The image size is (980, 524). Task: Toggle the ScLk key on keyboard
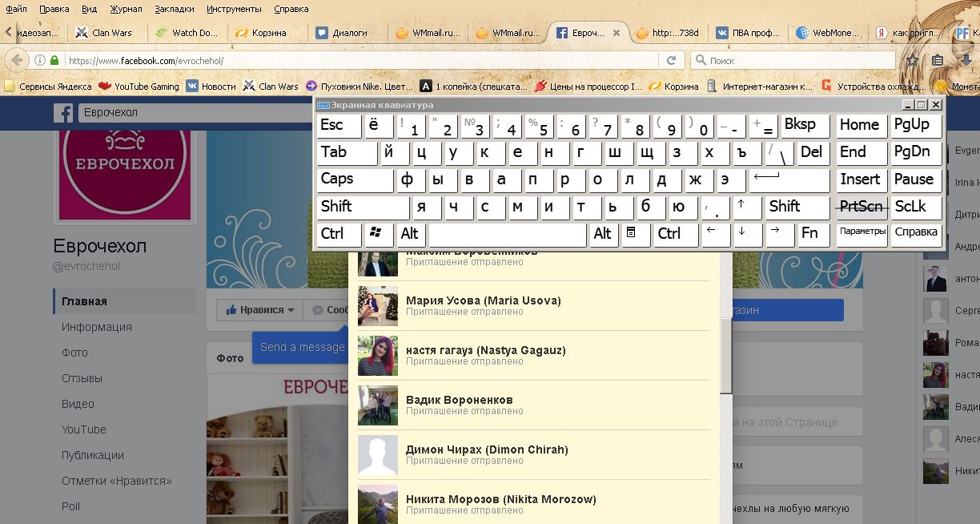coord(917,207)
